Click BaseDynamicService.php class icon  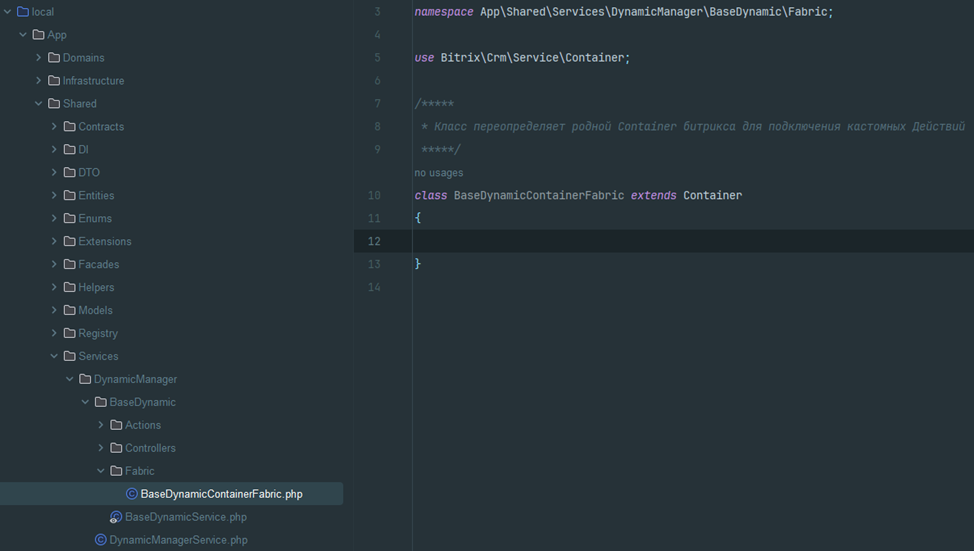pos(116,517)
